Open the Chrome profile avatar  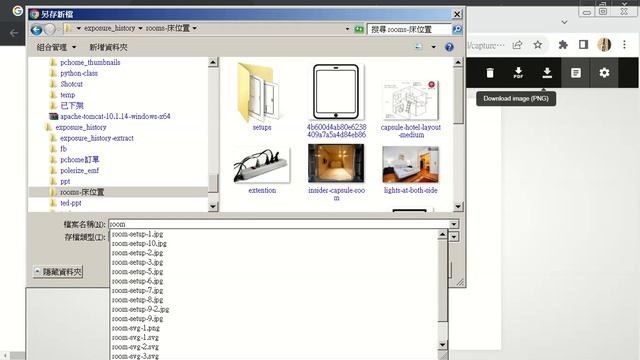(x=604, y=44)
